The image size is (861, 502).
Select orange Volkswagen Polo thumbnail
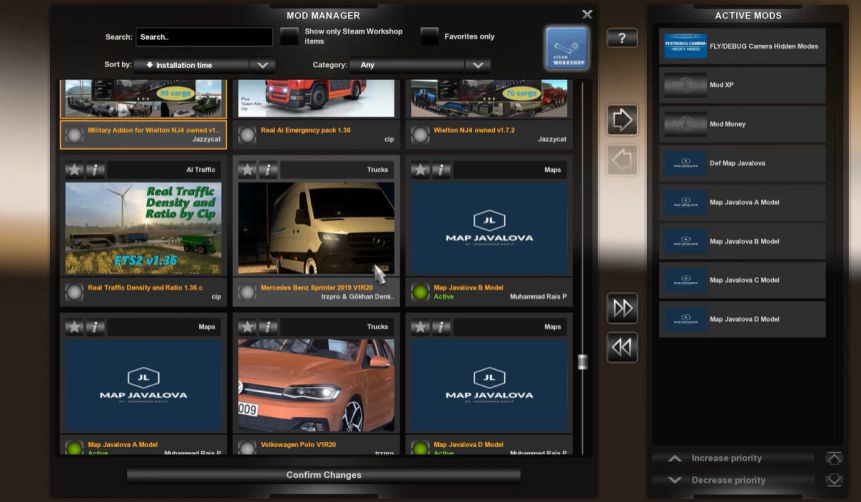[316, 385]
